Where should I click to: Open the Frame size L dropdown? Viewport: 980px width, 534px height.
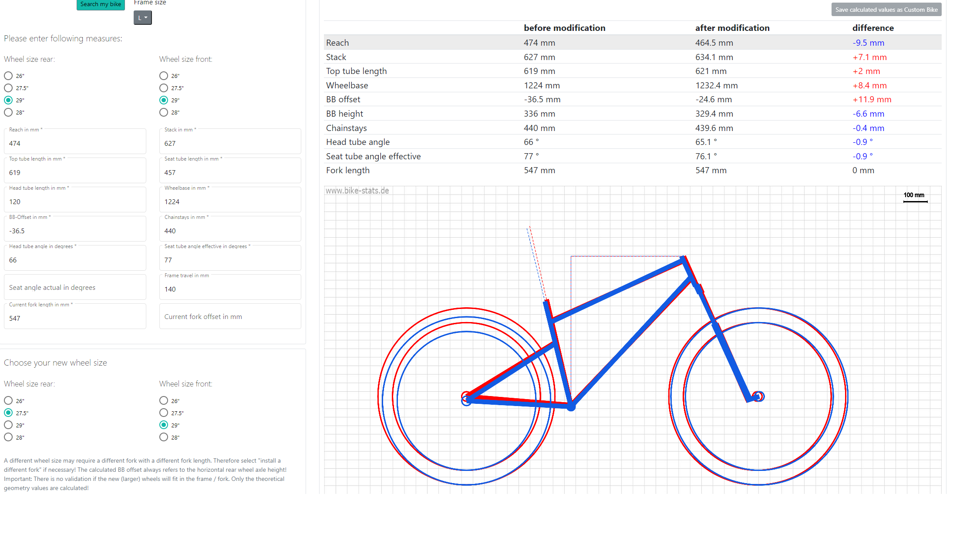click(143, 18)
